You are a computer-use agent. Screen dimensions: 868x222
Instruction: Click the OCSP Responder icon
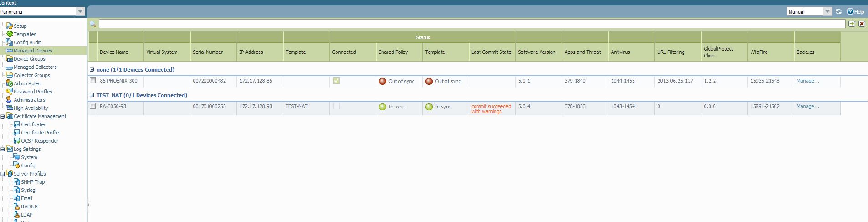coord(16,141)
